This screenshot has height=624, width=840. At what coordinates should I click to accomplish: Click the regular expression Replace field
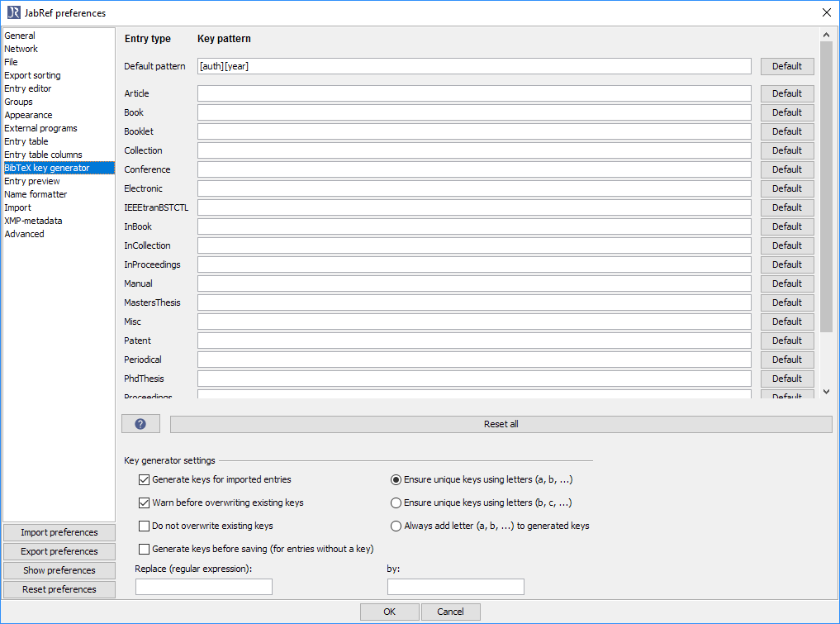pyautogui.click(x=203, y=587)
